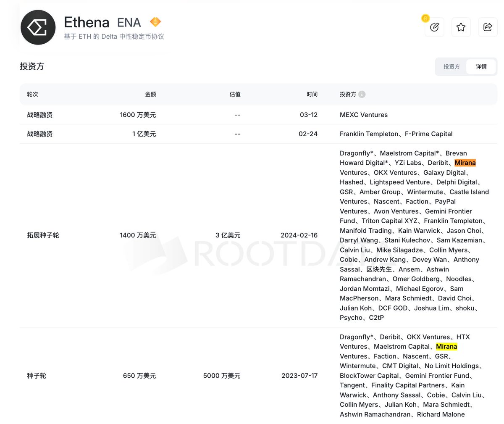Open Triton Capital XYZ investor link
Image resolution: width=504 pixels, height=424 pixels.
click(x=389, y=221)
